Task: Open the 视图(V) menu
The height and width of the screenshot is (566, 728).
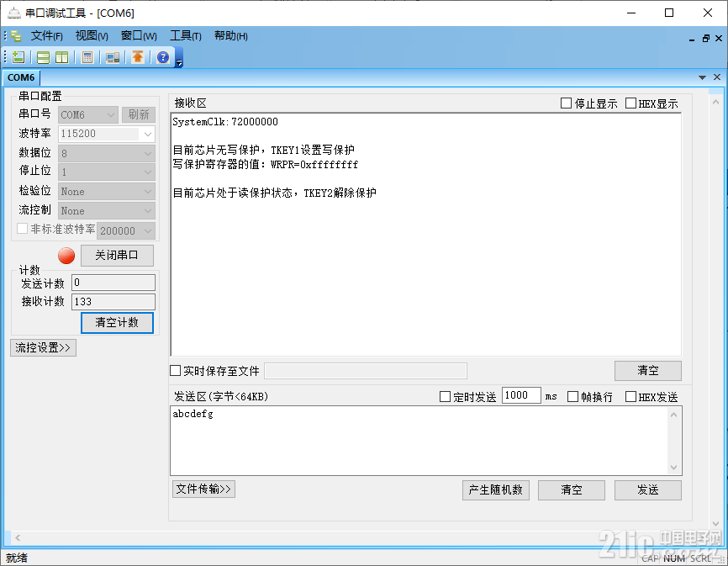Action: [92, 36]
